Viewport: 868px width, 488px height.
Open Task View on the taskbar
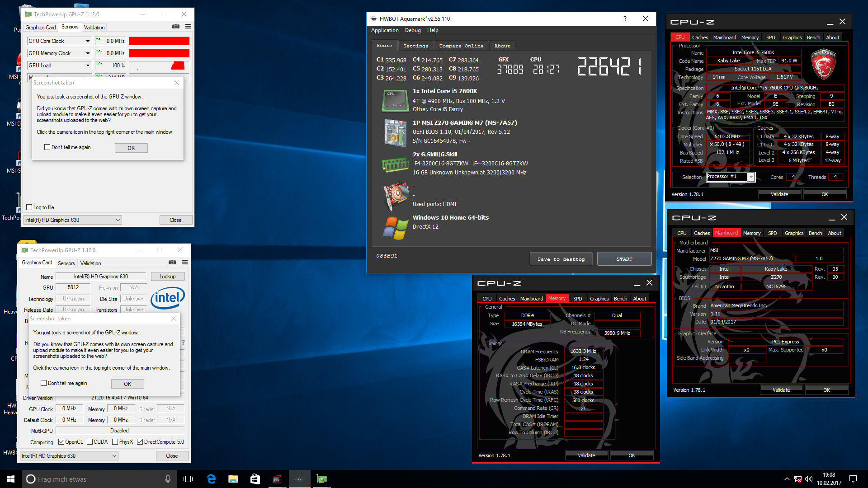coord(188,479)
